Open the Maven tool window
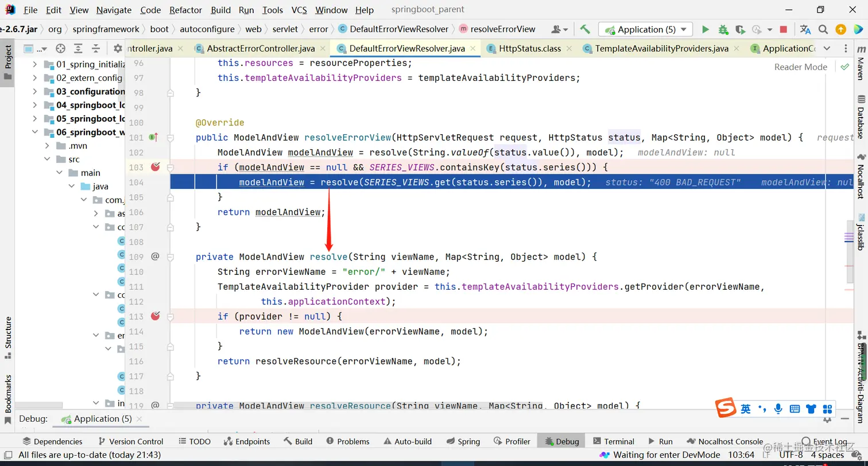Image resolution: width=868 pixels, height=466 pixels. point(861,64)
